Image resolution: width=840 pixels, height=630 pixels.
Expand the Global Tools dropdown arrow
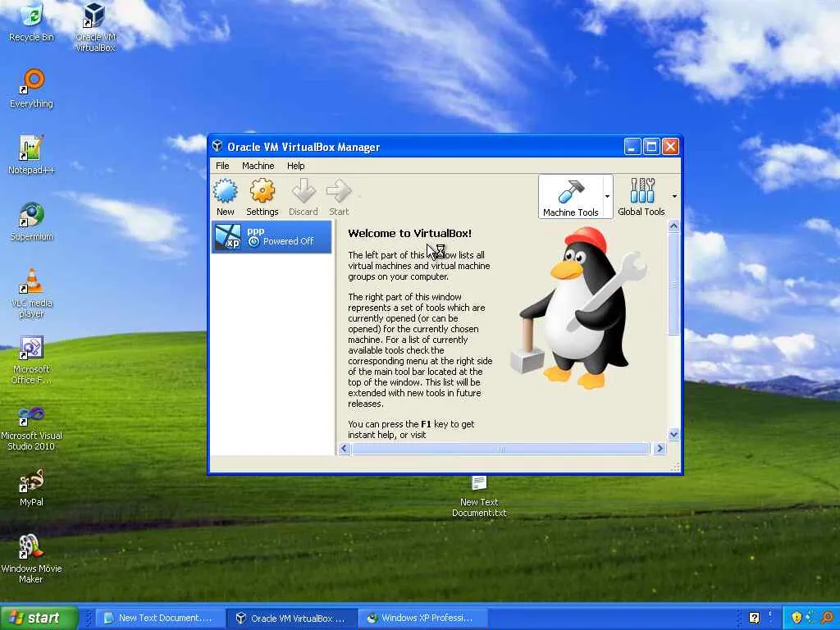[x=674, y=197]
